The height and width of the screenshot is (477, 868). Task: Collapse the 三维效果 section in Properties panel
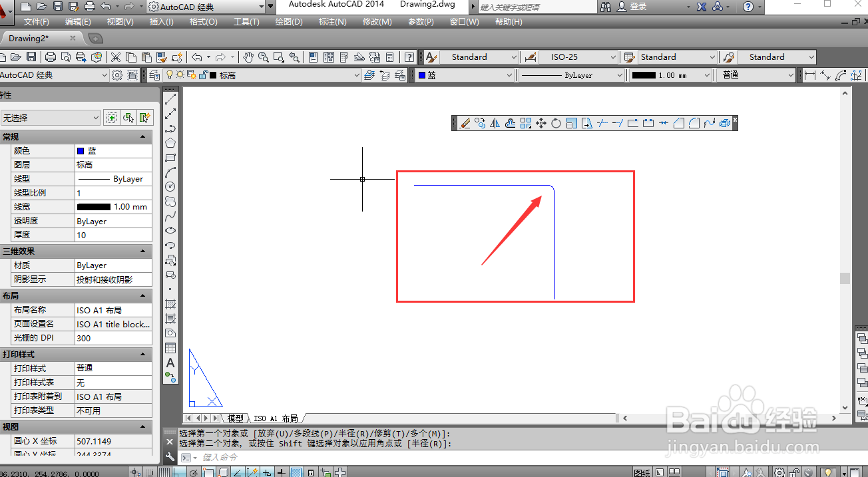[143, 251]
